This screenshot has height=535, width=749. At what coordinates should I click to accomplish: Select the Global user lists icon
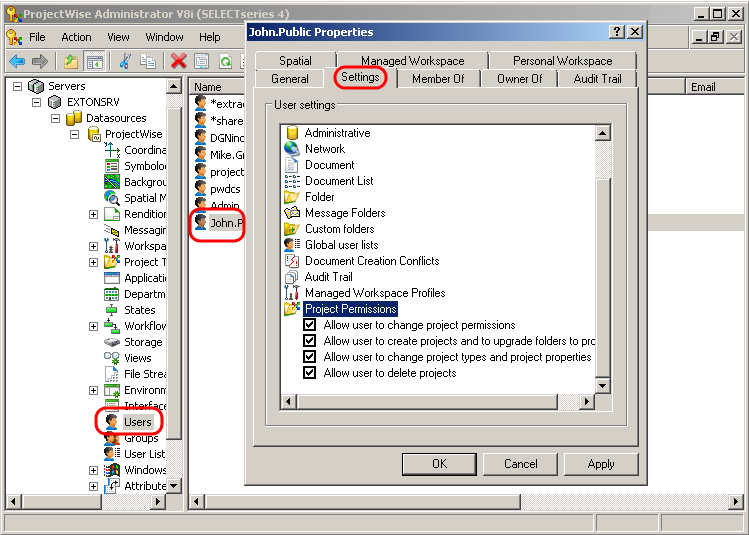click(292, 245)
